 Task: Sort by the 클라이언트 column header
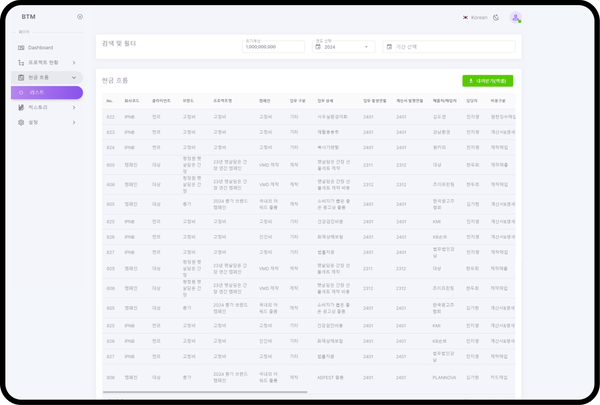tap(161, 101)
